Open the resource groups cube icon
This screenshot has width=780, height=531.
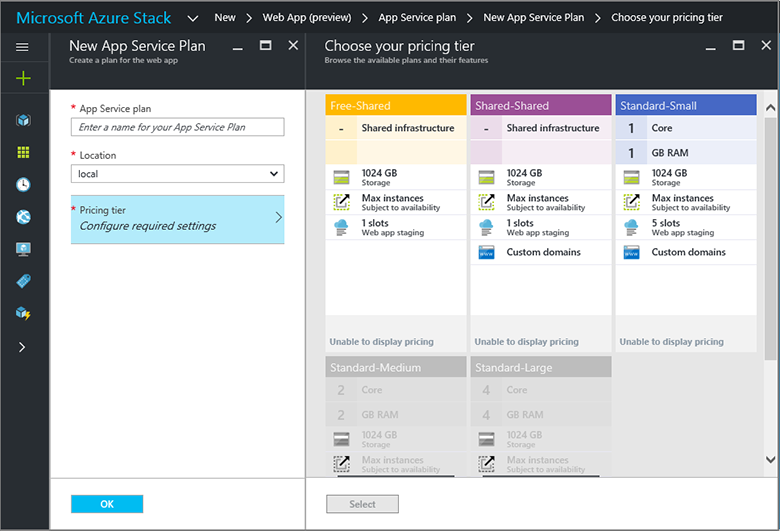(23, 120)
